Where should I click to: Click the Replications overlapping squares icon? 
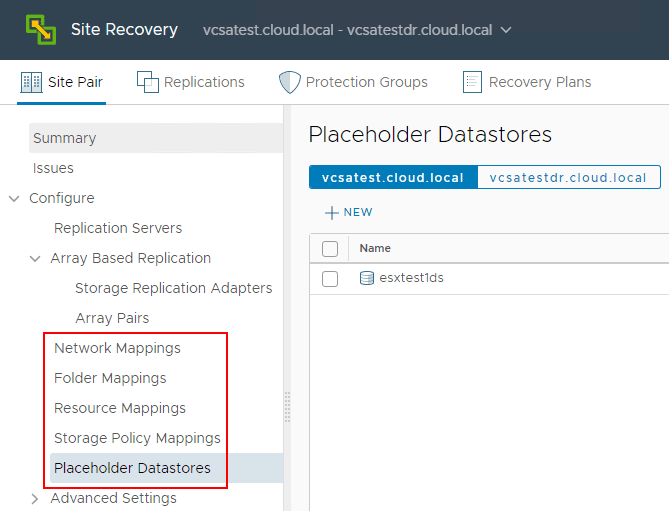(x=148, y=81)
